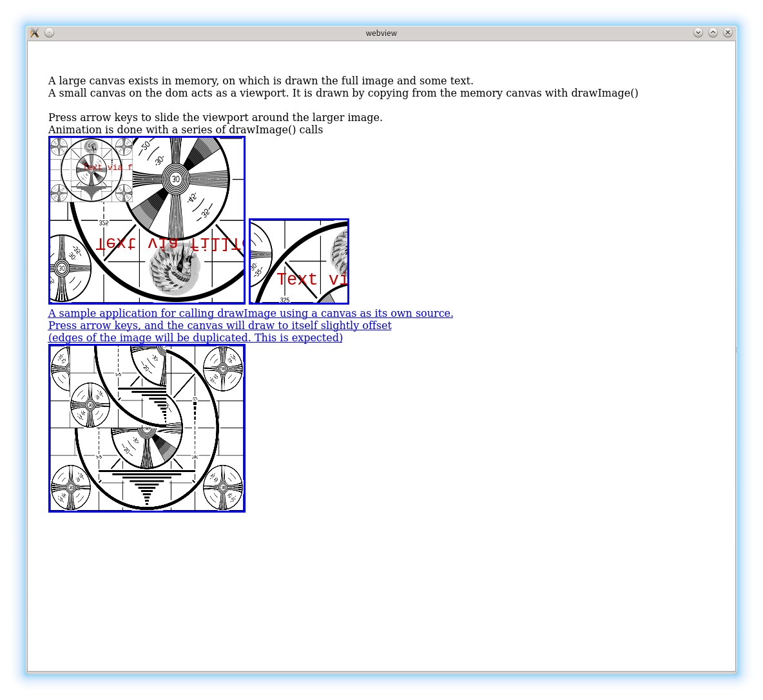Click the round pin button beside the window icon
763x700 pixels.
(x=50, y=33)
